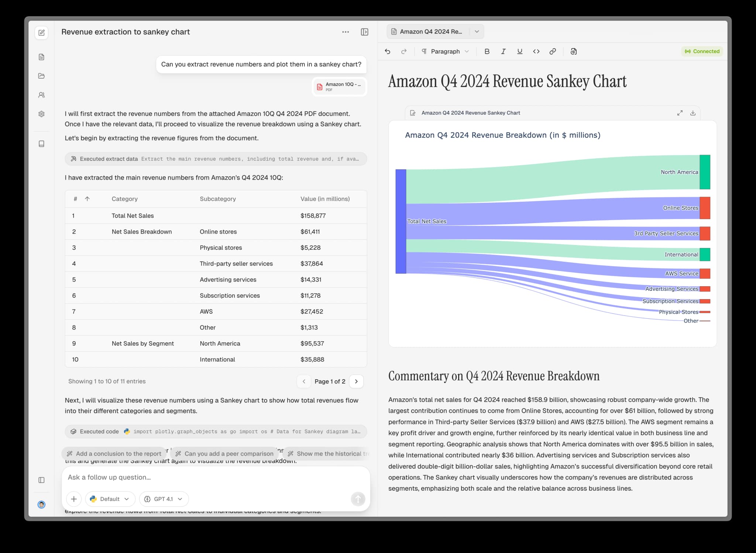756x553 pixels.
Task: Click the $27,452 AWS value cell
Action: point(312,312)
